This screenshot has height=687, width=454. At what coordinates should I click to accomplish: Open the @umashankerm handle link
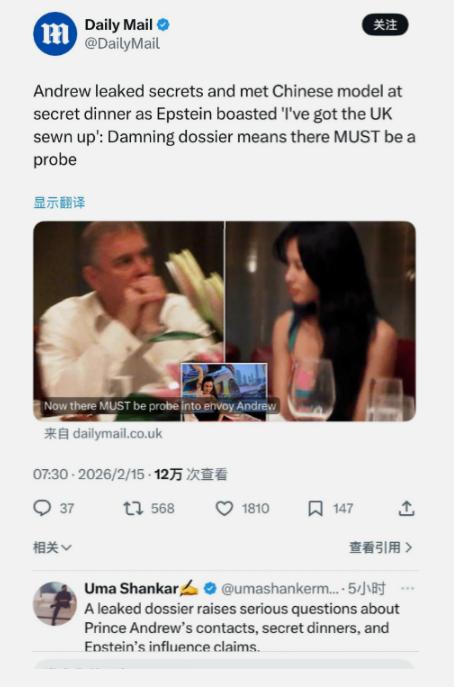click(280, 588)
